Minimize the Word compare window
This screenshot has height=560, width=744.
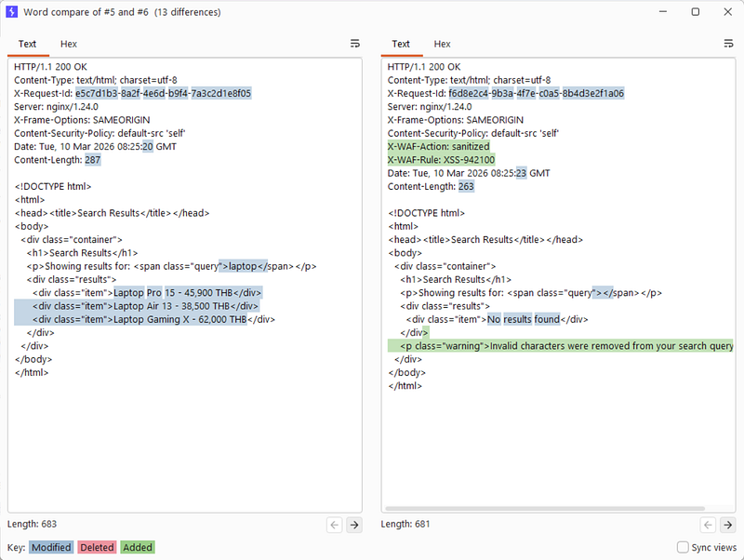point(663,12)
